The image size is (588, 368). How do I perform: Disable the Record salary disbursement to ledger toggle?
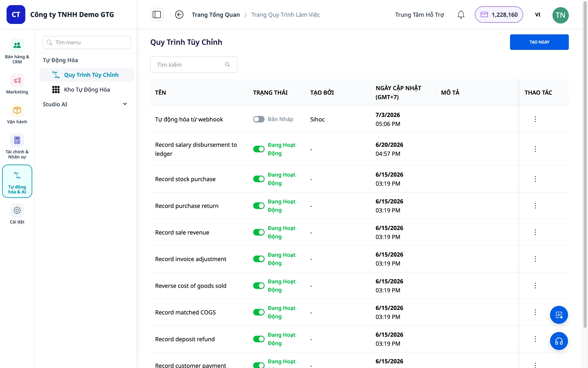pos(259,149)
